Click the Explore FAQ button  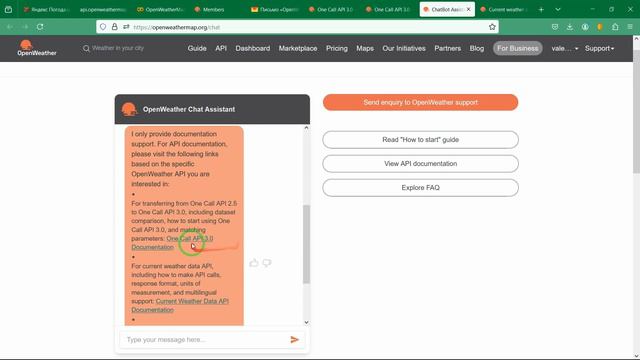tap(420, 188)
